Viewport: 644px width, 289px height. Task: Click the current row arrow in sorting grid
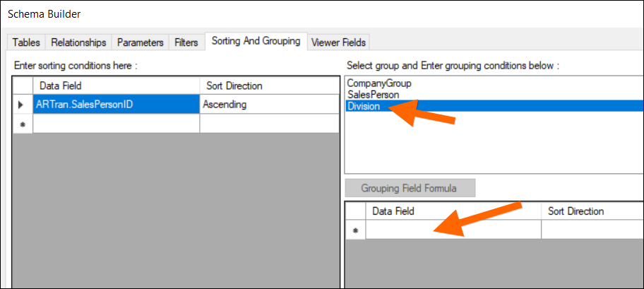click(x=22, y=105)
